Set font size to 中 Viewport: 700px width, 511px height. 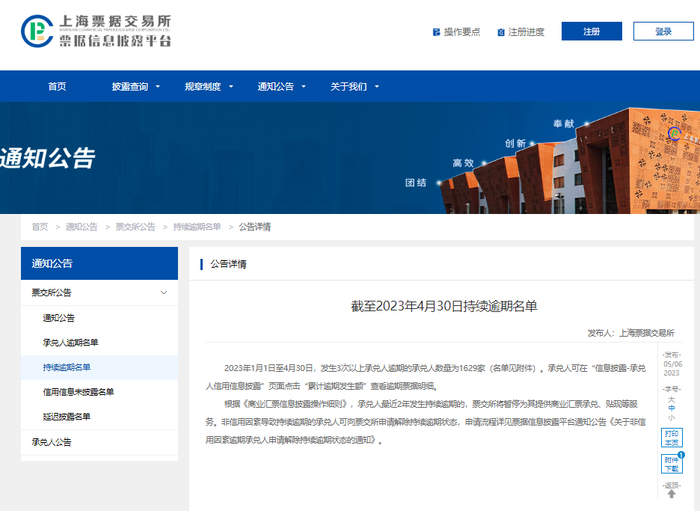point(671,408)
